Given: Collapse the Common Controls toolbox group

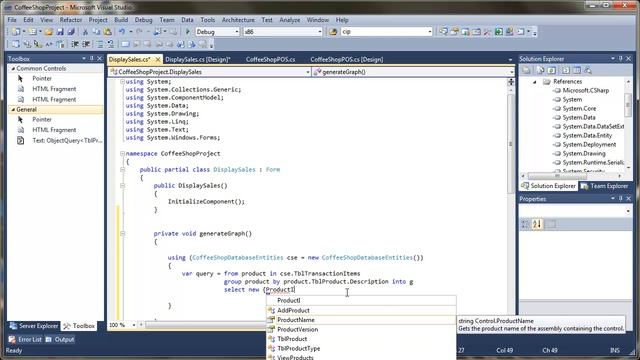Looking at the screenshot, I should coord(13,69).
